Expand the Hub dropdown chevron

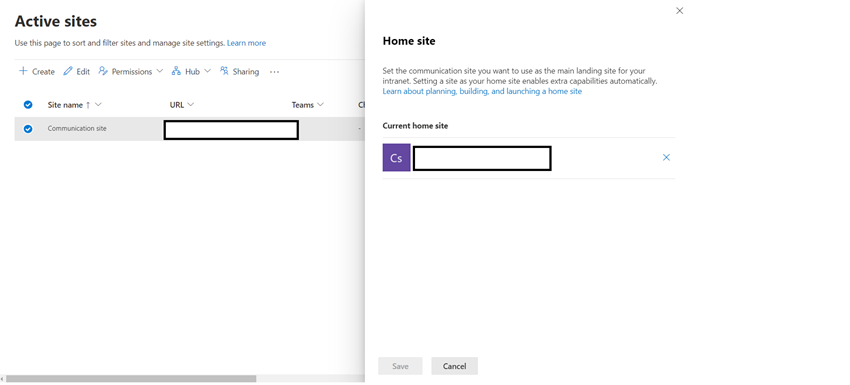[207, 71]
